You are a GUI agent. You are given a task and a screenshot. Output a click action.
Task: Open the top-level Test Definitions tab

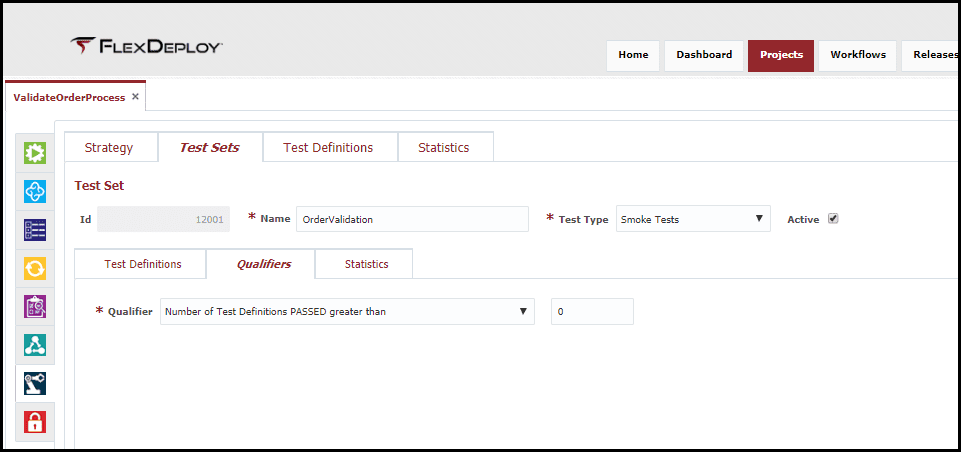pyautogui.click(x=328, y=147)
